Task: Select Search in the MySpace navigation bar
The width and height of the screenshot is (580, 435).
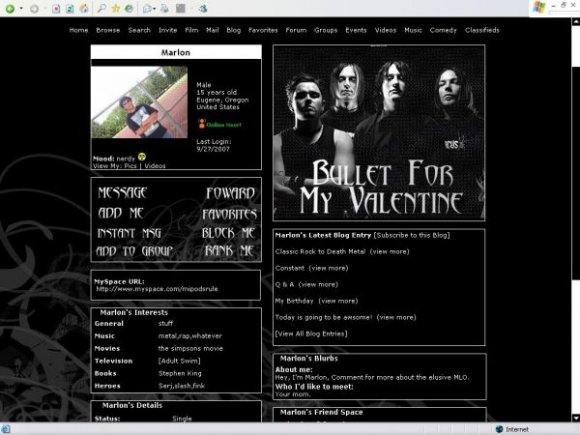Action: coord(139,30)
